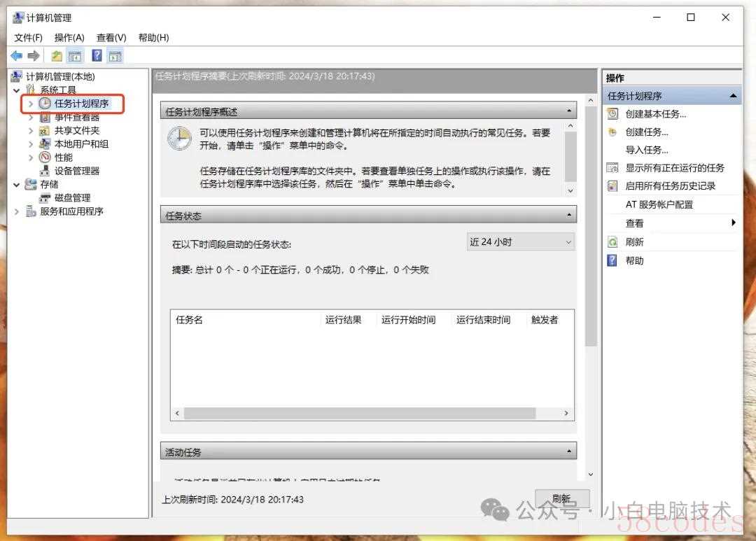Click the 系统工具 tools icon
The image size is (756, 541).
coord(31,90)
